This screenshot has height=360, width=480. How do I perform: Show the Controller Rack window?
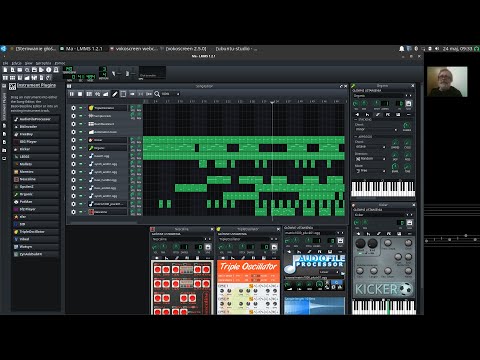click(x=49, y=78)
